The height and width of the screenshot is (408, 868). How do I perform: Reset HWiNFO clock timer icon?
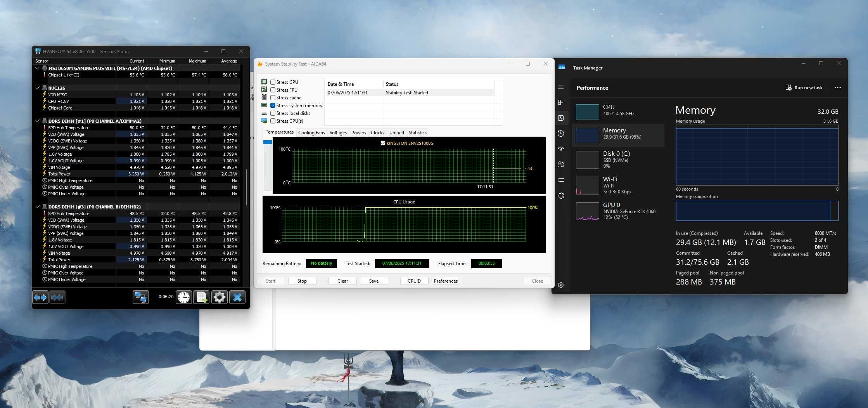pyautogui.click(x=184, y=297)
